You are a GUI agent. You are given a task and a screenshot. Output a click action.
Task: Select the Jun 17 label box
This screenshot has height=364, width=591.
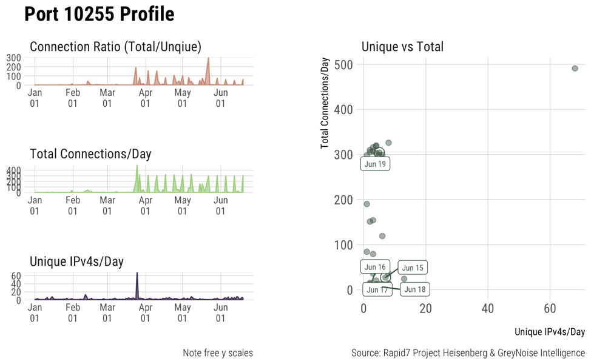377,289
